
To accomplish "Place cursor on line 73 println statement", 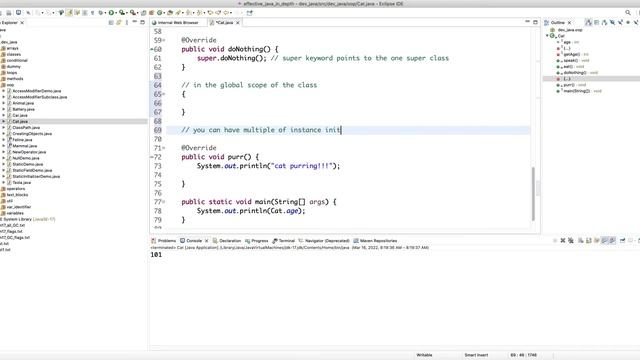I will click(268, 166).
